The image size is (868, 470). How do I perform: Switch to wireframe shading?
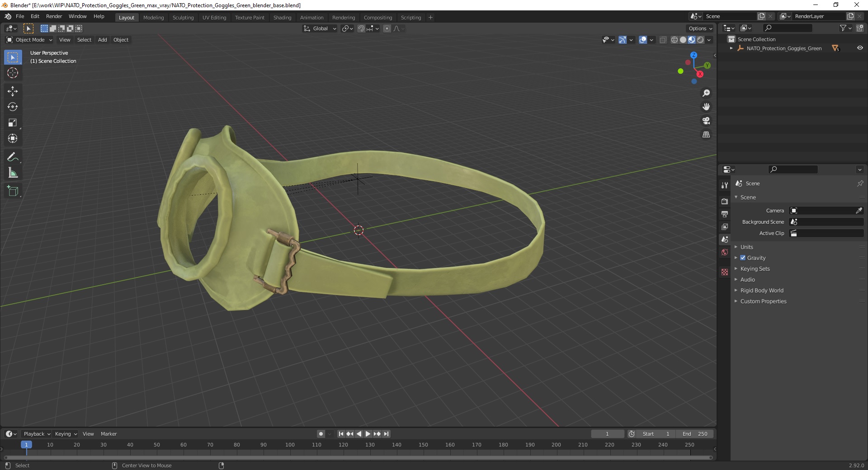pyautogui.click(x=674, y=40)
